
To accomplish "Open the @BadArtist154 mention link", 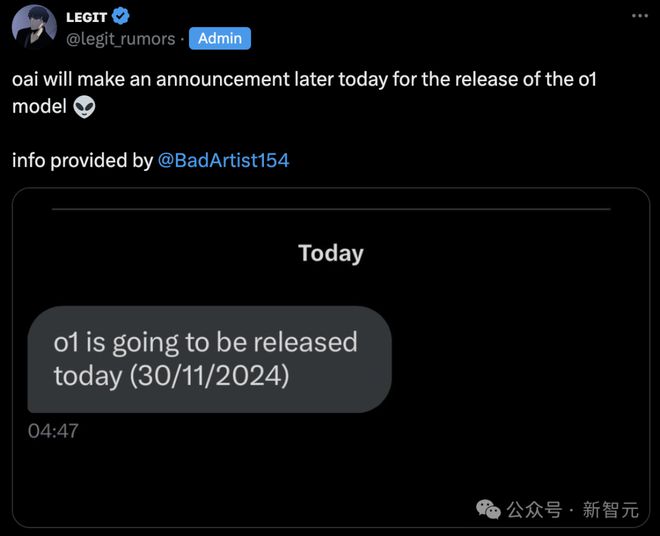I will pos(223,160).
